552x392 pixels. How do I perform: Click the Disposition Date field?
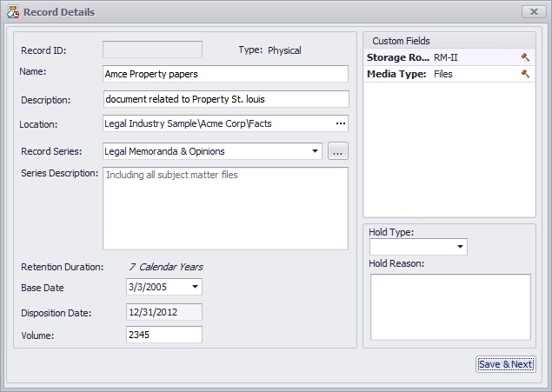tap(163, 311)
